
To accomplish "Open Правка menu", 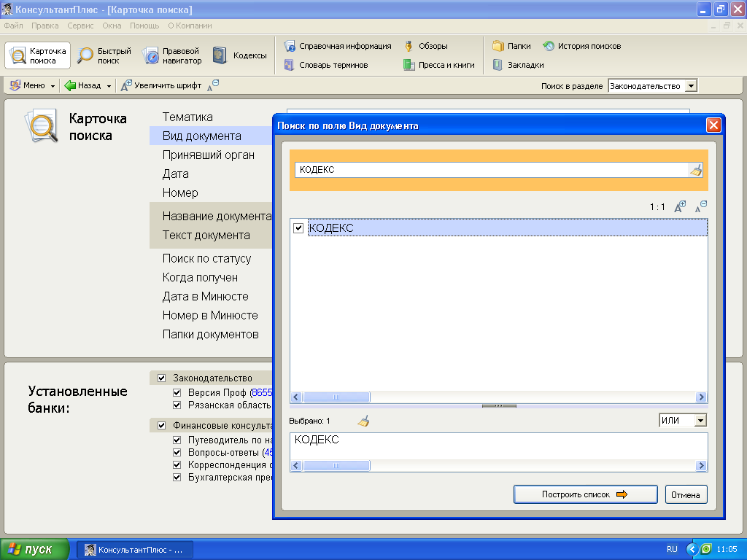I will [44, 26].
